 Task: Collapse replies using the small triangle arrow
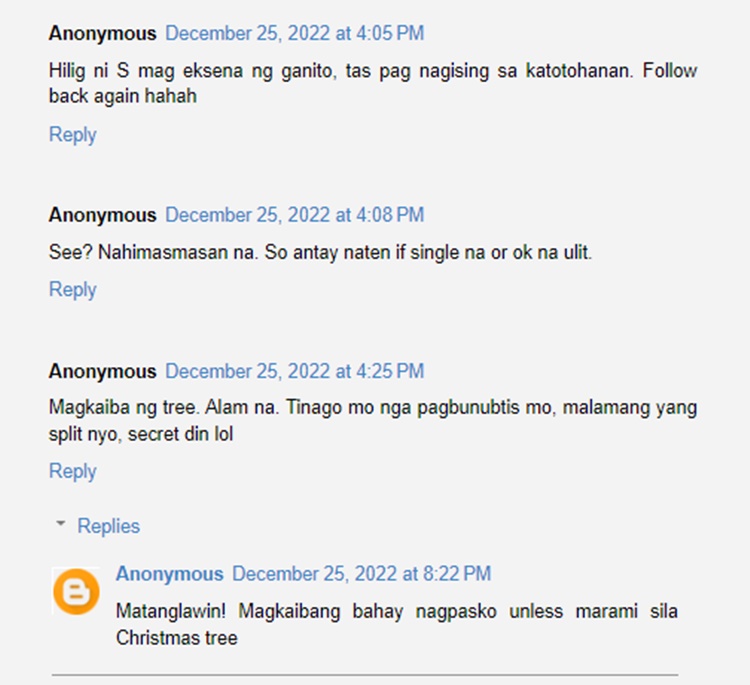(x=61, y=524)
